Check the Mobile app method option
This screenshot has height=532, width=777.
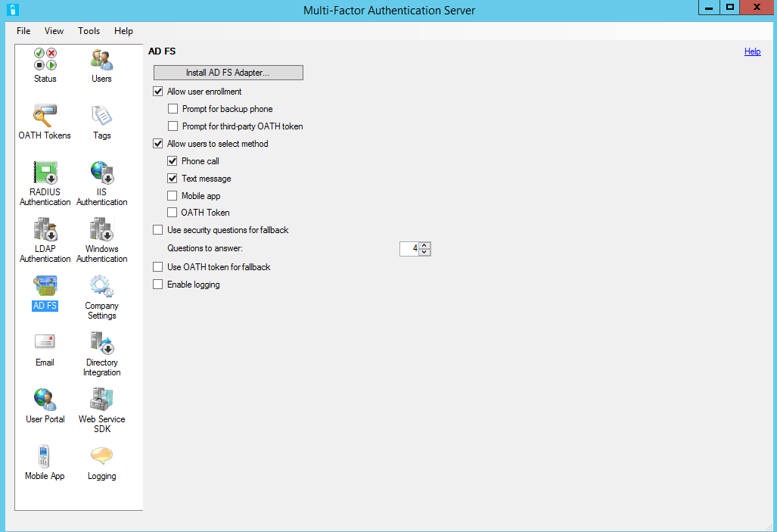coord(172,196)
